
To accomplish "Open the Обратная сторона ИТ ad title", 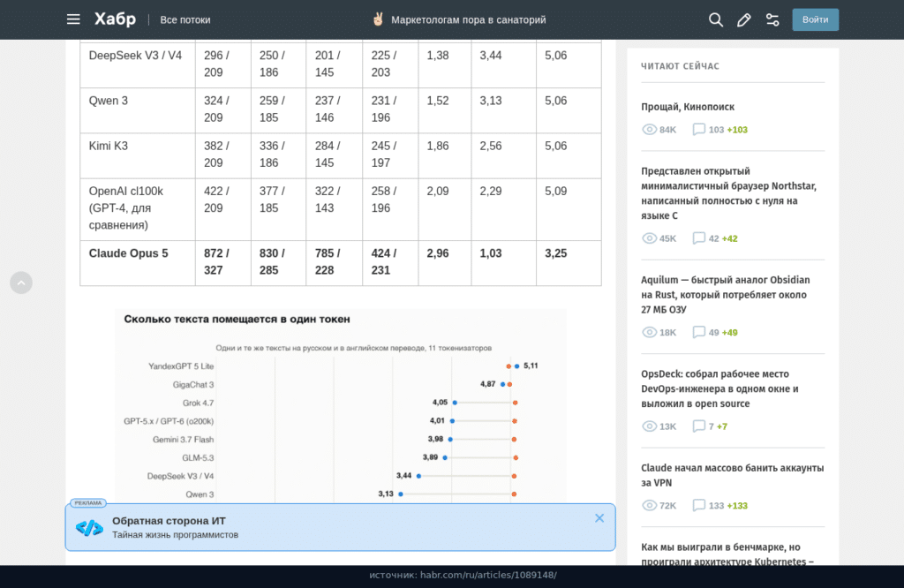I will coord(169,521).
